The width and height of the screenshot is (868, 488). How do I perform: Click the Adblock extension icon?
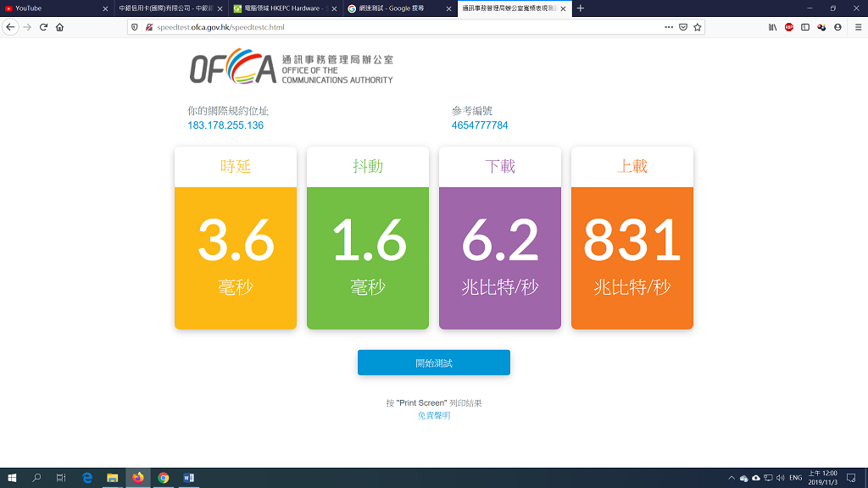tap(789, 27)
